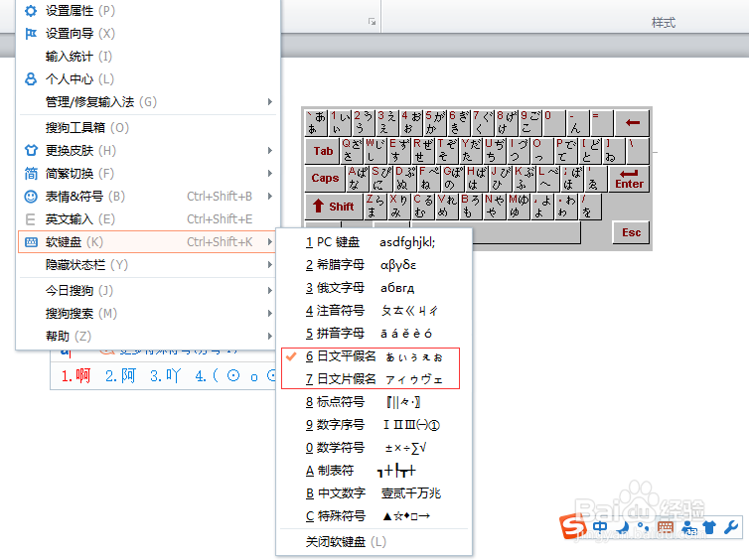Choose 英文输入 (E) from the menu
Screen dimensions: 749x560
coord(147,219)
